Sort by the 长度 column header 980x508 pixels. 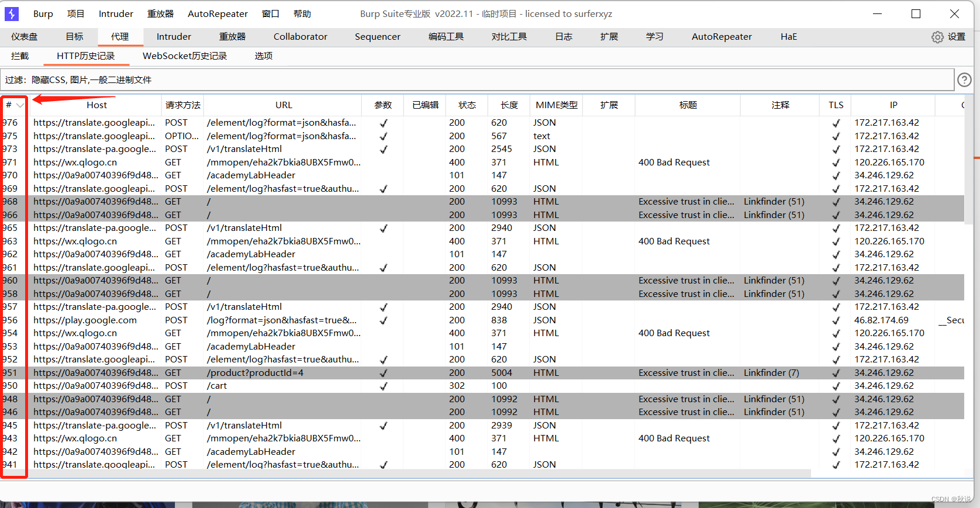point(509,105)
